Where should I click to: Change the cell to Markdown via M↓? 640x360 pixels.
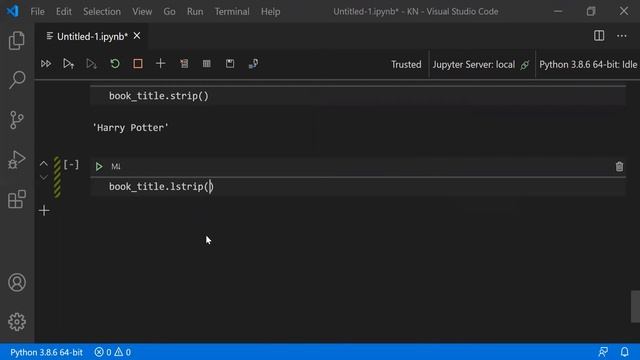[x=116, y=167]
